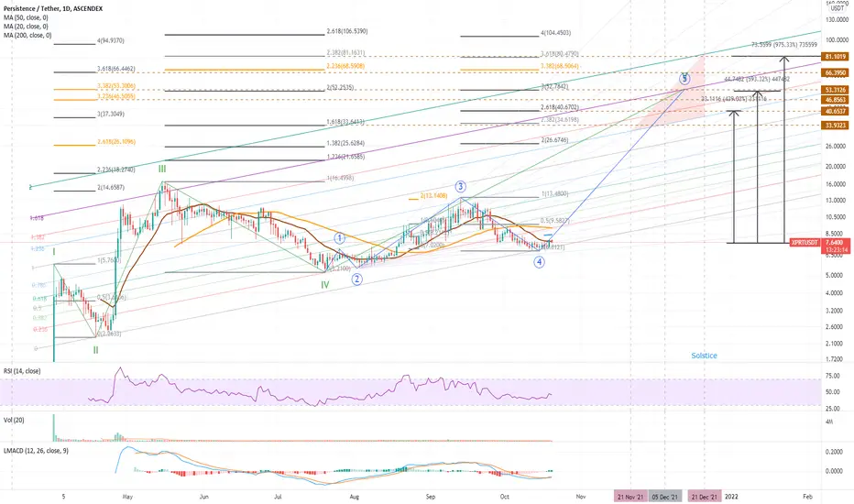Click the Aug label on time axis

click(x=355, y=497)
